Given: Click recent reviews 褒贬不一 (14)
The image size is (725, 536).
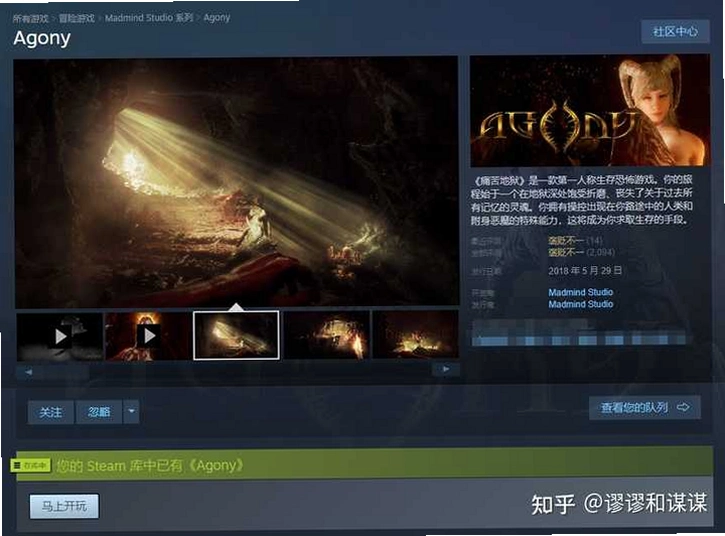Looking at the screenshot, I should 575,240.
